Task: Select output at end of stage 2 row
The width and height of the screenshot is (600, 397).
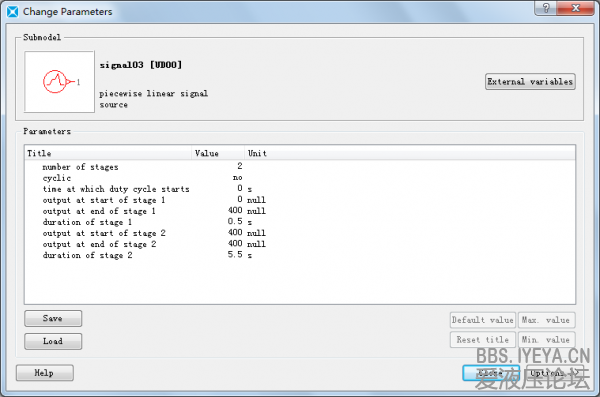Action: (x=300, y=244)
